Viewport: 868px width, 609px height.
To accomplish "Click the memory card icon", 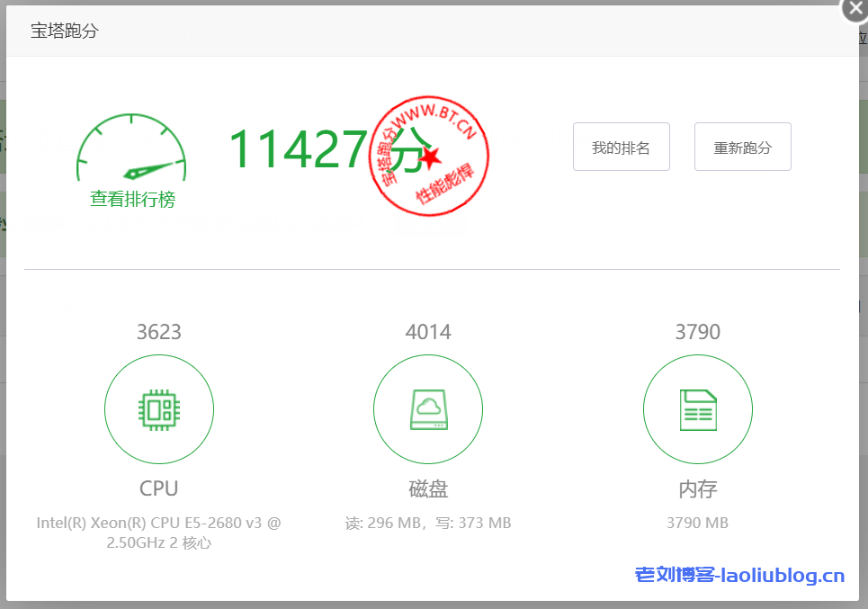I will 697,410.
